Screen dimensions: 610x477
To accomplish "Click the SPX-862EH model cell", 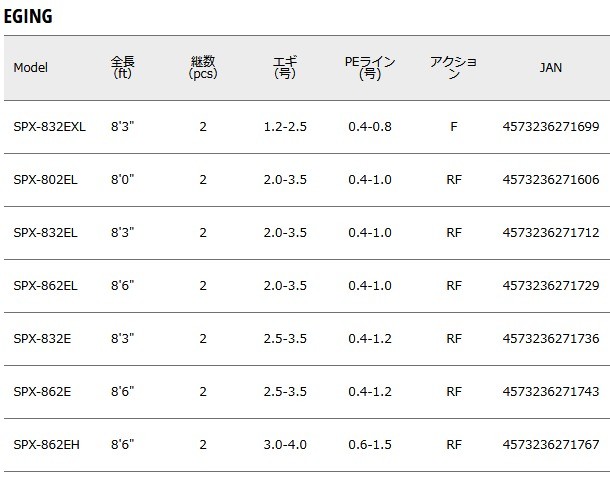I will [46, 444].
